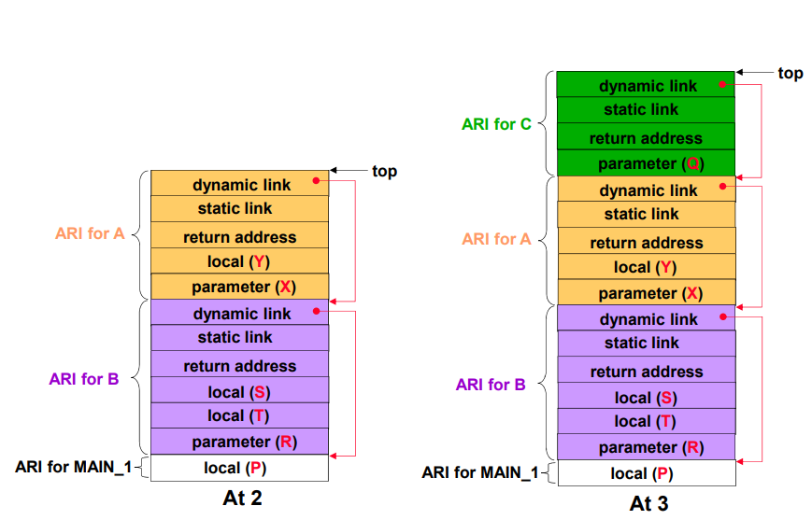Select the 'parameter (Q)' cell
The image size is (812, 520).
coord(646,163)
